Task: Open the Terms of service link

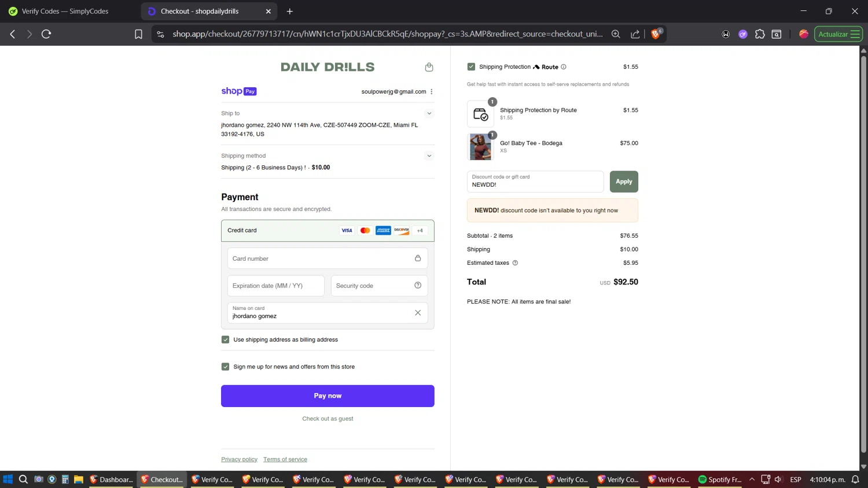Action: click(285, 459)
